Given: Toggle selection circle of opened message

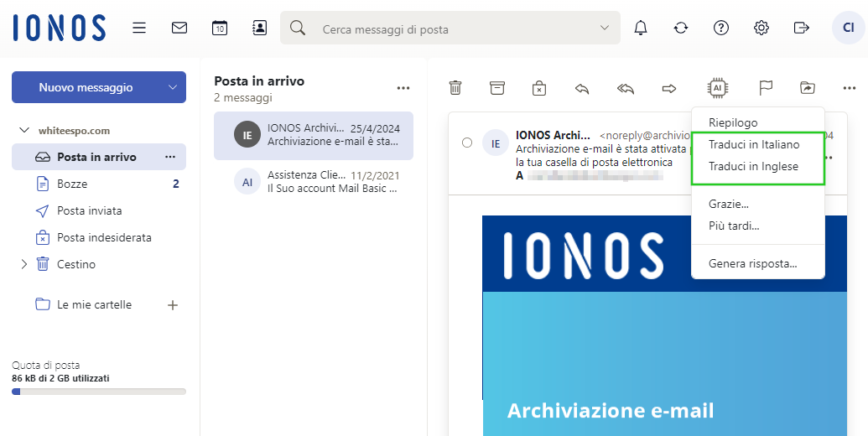Looking at the screenshot, I should click(466, 143).
